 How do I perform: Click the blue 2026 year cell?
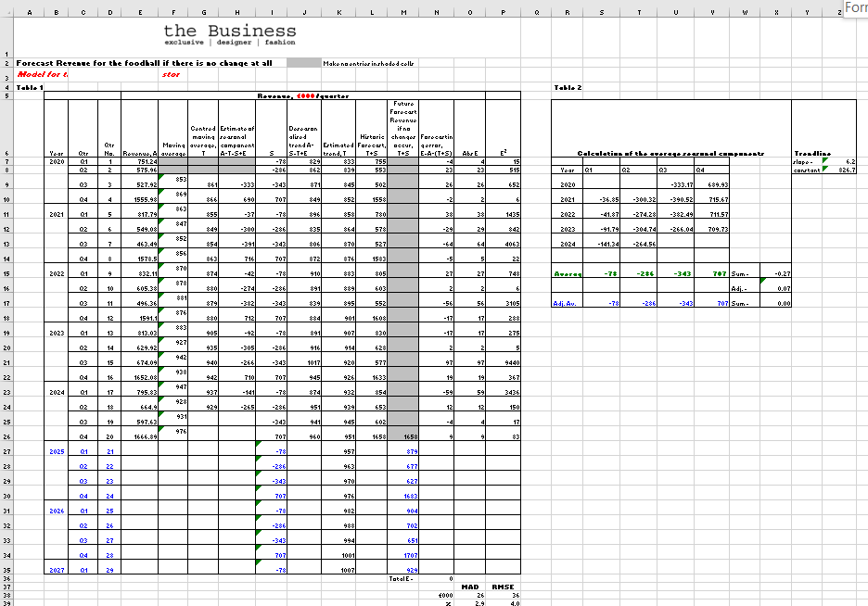[57, 511]
